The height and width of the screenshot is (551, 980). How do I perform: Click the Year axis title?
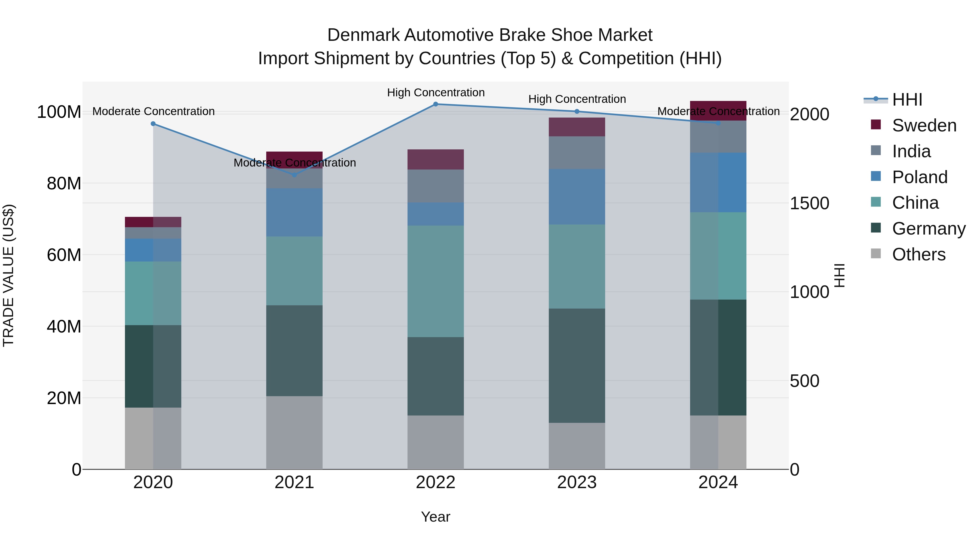436,517
